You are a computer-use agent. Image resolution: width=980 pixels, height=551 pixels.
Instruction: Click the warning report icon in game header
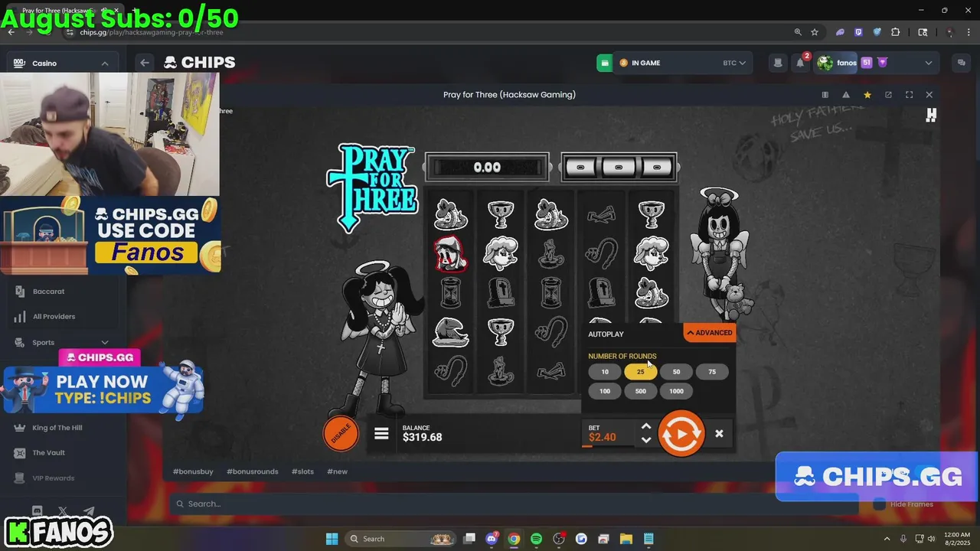[x=846, y=95]
